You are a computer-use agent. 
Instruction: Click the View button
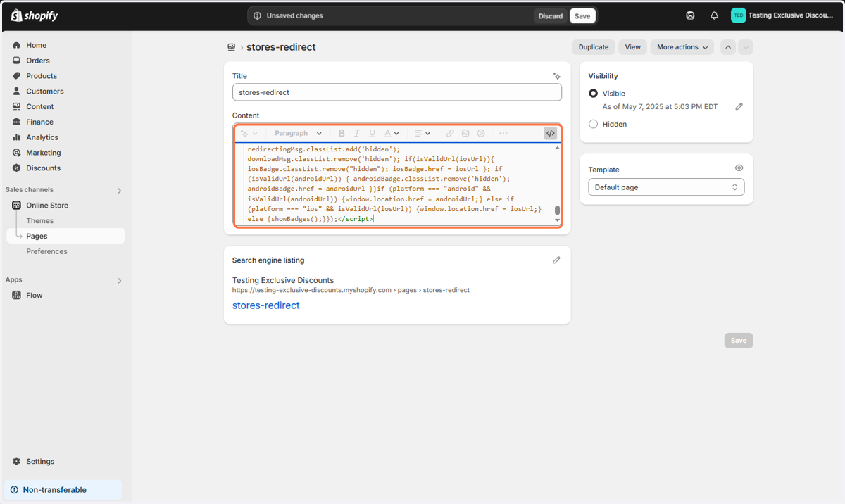[633, 47]
